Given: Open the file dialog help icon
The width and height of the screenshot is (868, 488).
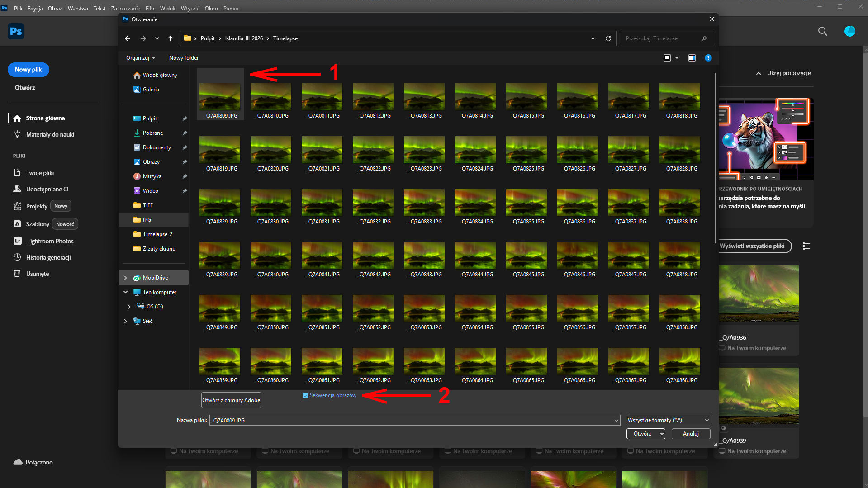Looking at the screenshot, I should (x=708, y=58).
